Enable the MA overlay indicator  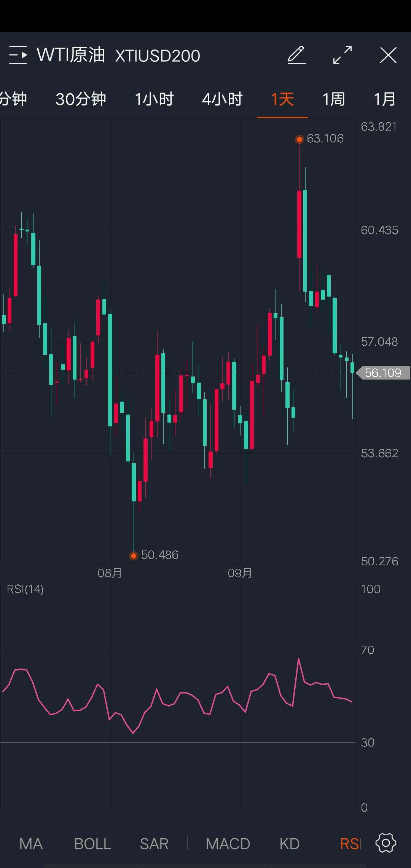click(x=31, y=844)
